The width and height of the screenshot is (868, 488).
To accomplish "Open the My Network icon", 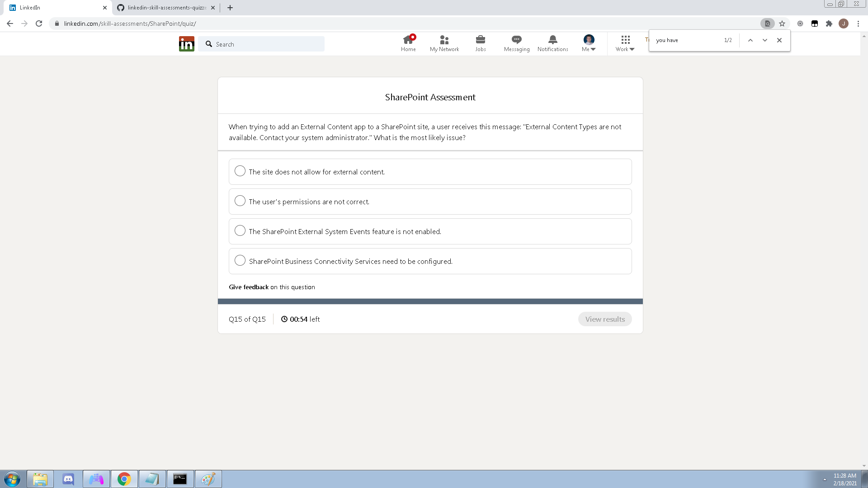I will (x=444, y=40).
